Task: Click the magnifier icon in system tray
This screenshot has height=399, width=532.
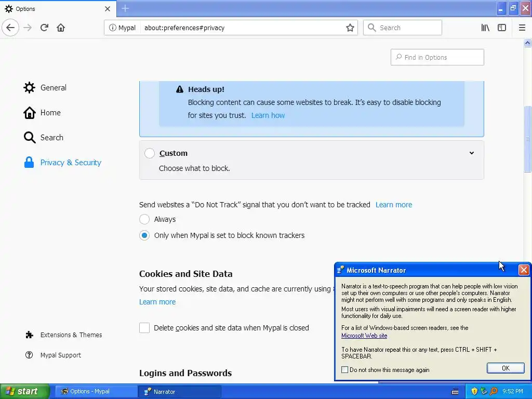Action: [x=494, y=391]
